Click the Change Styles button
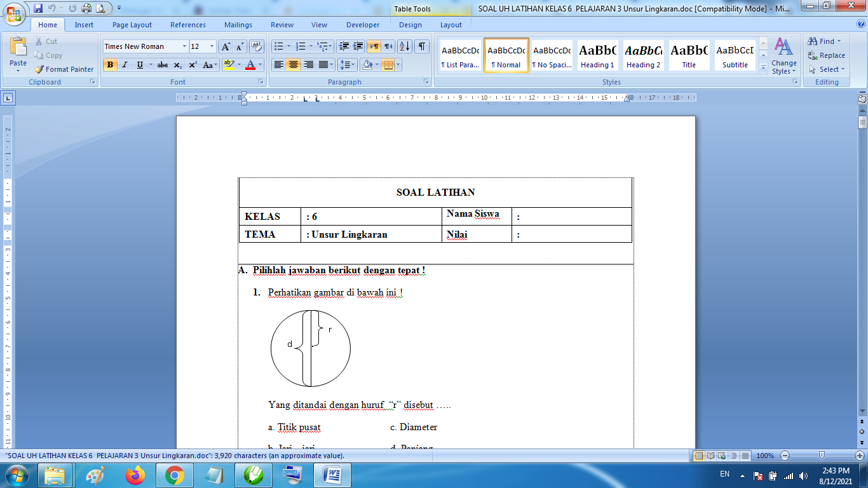Image resolution: width=868 pixels, height=488 pixels. 784,56
